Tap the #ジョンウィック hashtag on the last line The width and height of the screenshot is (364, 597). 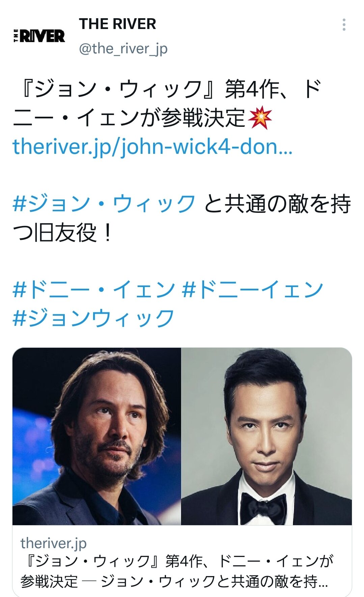[x=93, y=318]
